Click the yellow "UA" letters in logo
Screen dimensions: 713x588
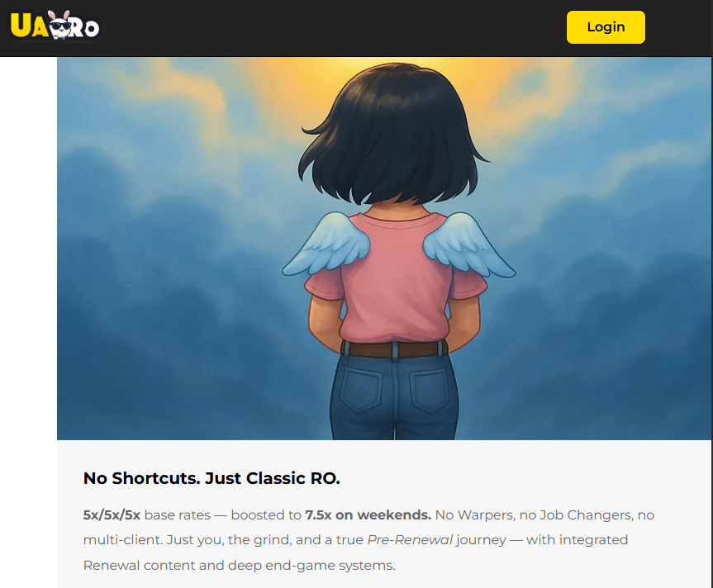point(29,26)
